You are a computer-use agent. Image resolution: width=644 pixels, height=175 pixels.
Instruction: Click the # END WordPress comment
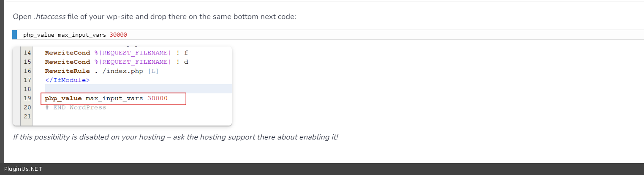[76, 107]
